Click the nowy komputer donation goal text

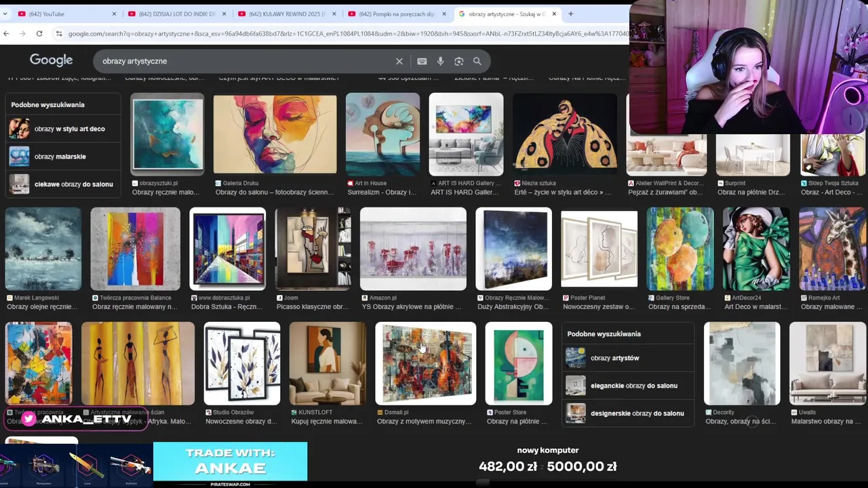point(548,450)
